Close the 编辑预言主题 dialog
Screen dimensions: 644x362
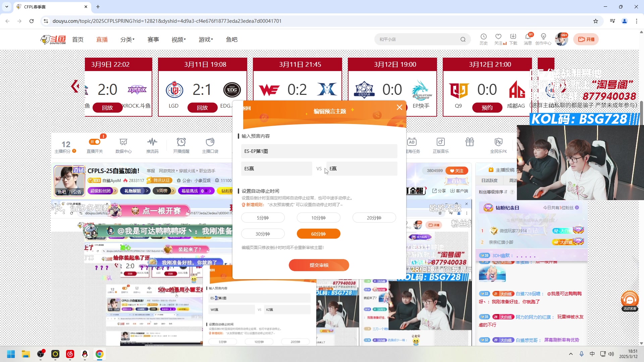pyautogui.click(x=399, y=107)
